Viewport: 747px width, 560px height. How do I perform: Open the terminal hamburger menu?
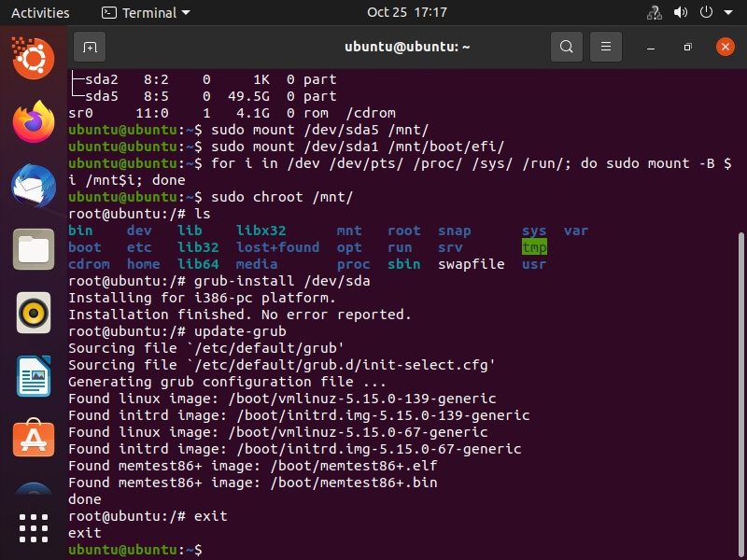(606, 46)
